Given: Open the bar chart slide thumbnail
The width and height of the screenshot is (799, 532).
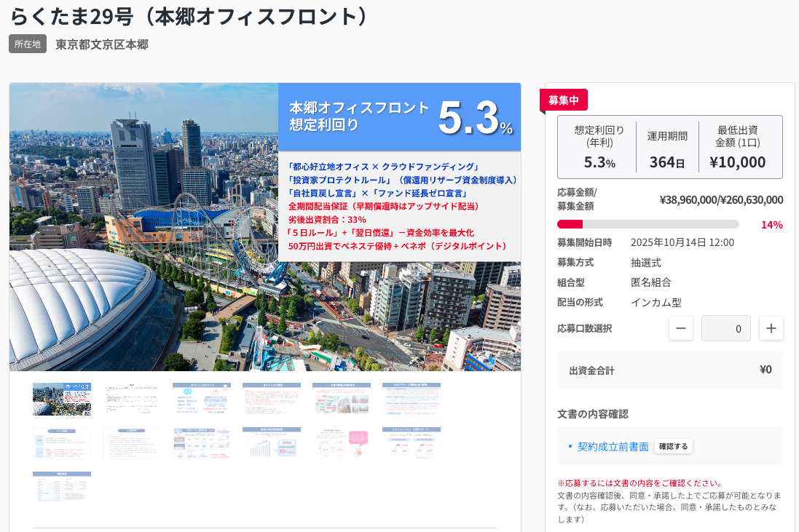Looking at the screenshot, I should click(272, 443).
